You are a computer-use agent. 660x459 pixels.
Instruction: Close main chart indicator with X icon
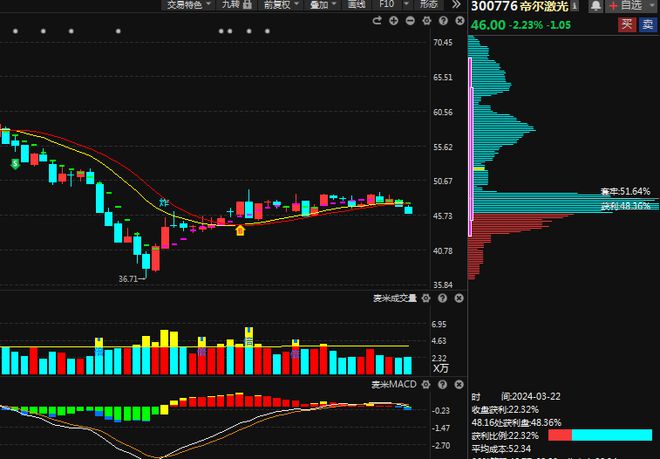(x=460, y=21)
